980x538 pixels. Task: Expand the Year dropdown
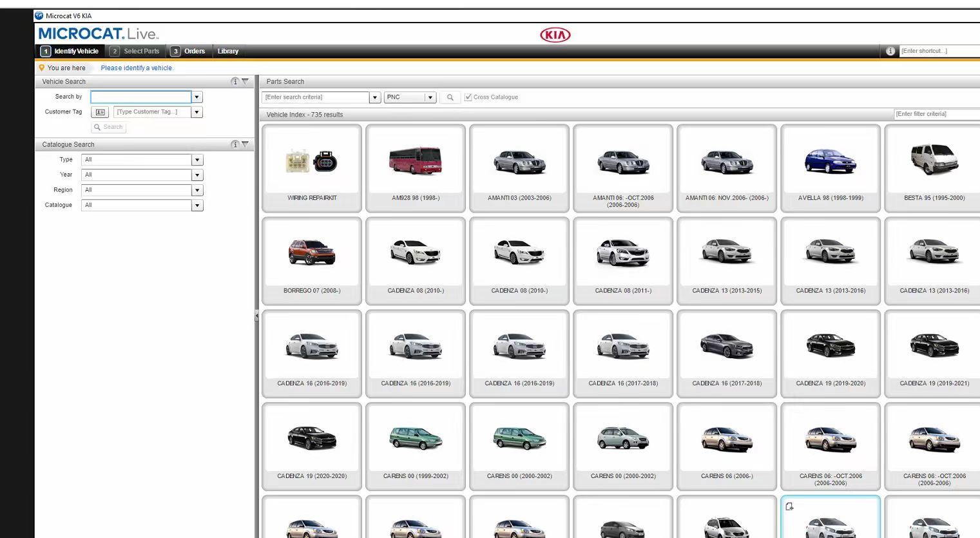point(198,175)
